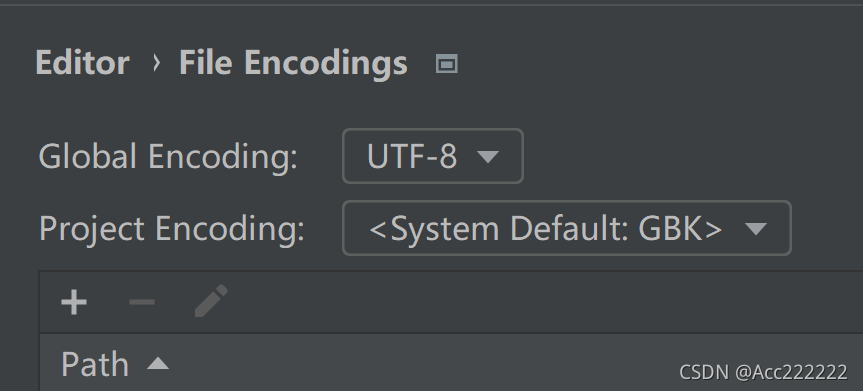Open the Global Encoding UTF-8 dropdown
Image resolution: width=863 pixels, height=391 pixels.
click(x=433, y=156)
